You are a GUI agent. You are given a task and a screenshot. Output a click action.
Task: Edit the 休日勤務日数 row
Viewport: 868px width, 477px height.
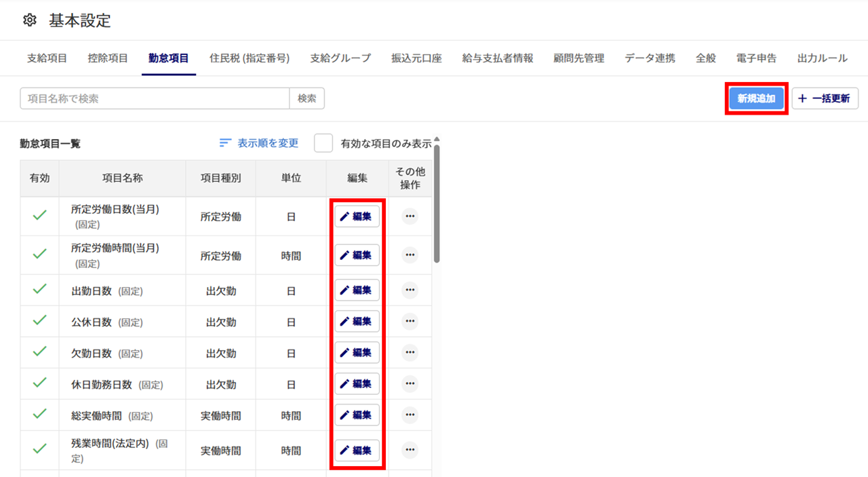(357, 384)
